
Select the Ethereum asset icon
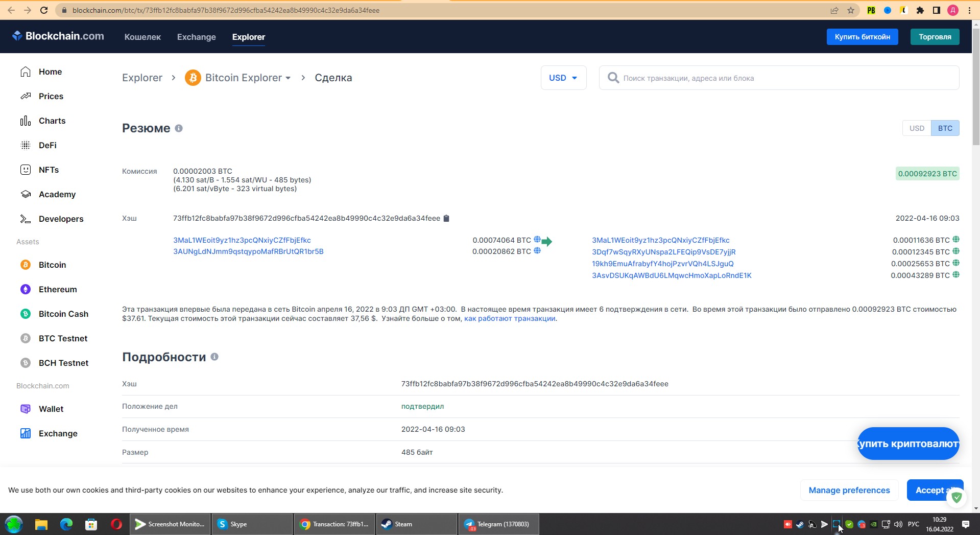[26, 289]
